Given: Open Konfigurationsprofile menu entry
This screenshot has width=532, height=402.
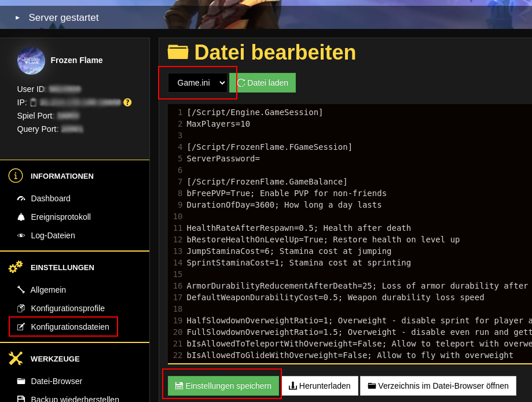Looking at the screenshot, I should (67, 308).
